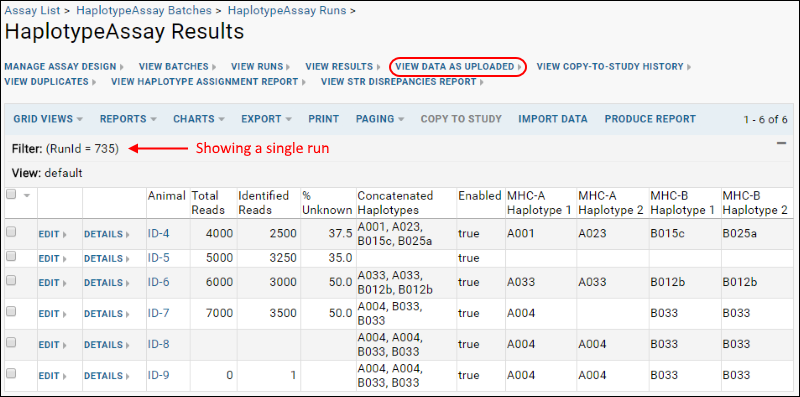Click the 1 - 6 of 6 pagination text
800x397 pixels.
click(x=765, y=120)
